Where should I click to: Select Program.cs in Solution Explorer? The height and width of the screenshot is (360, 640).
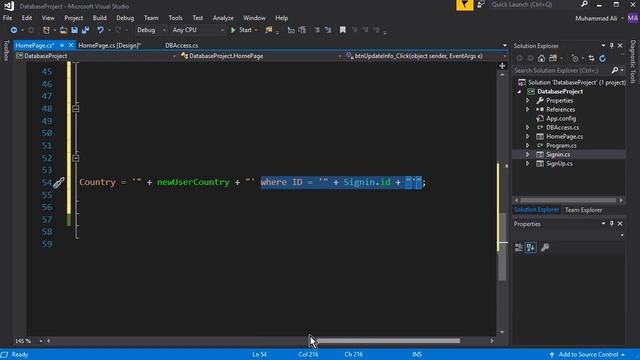click(x=561, y=146)
